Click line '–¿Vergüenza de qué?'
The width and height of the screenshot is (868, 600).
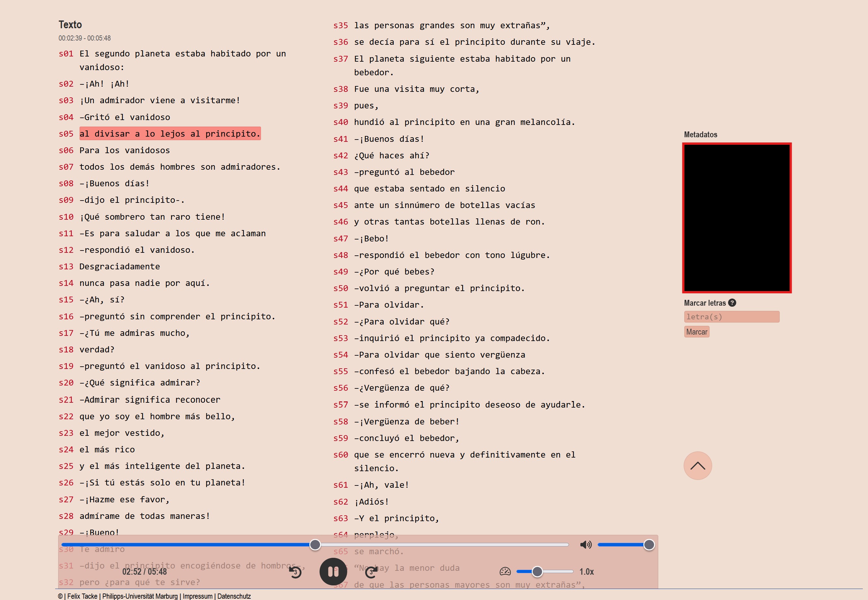(x=402, y=387)
